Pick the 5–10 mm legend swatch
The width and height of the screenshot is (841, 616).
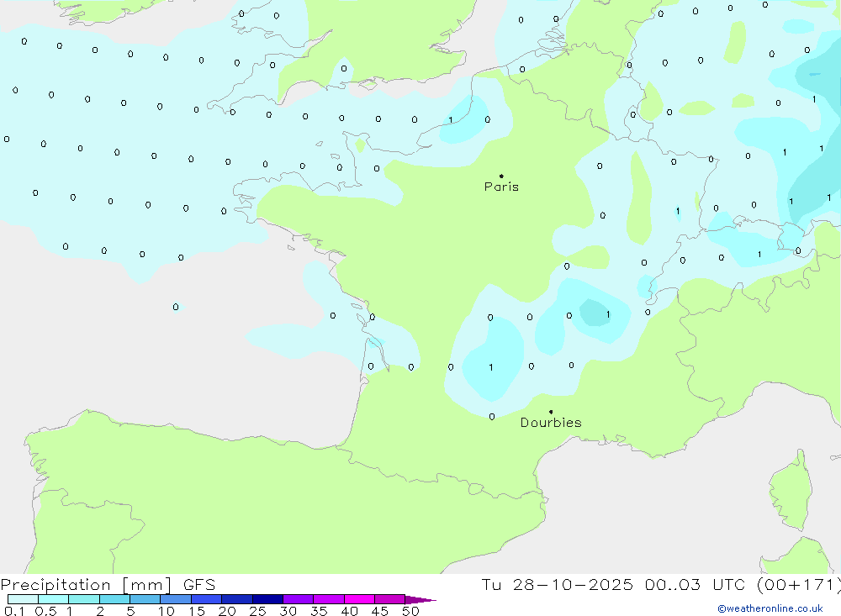[145, 599]
